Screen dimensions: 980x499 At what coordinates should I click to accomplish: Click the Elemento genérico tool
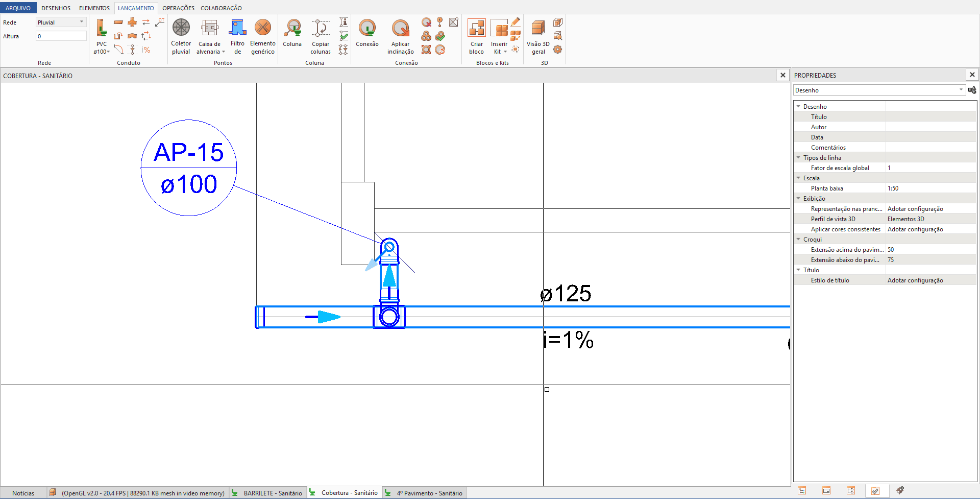[x=263, y=37]
